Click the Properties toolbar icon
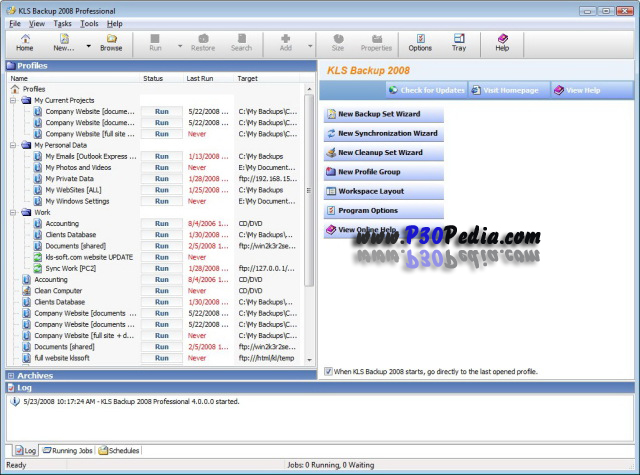The image size is (640, 475). pyautogui.click(x=376, y=39)
